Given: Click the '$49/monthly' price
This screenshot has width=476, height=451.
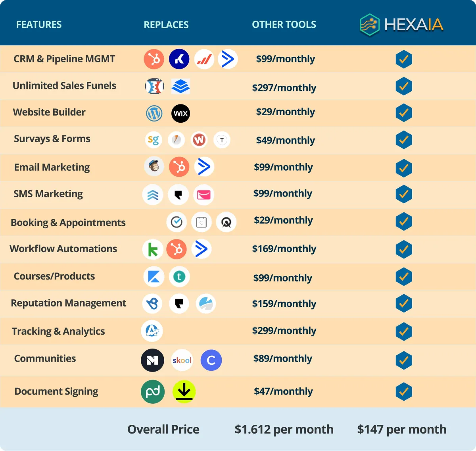Looking at the screenshot, I should coord(285,140).
